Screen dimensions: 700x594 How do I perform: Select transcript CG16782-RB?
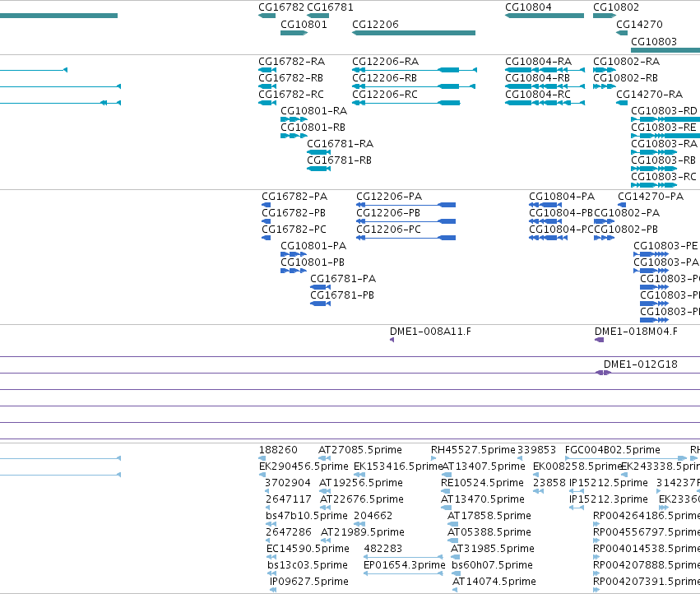pos(290,78)
